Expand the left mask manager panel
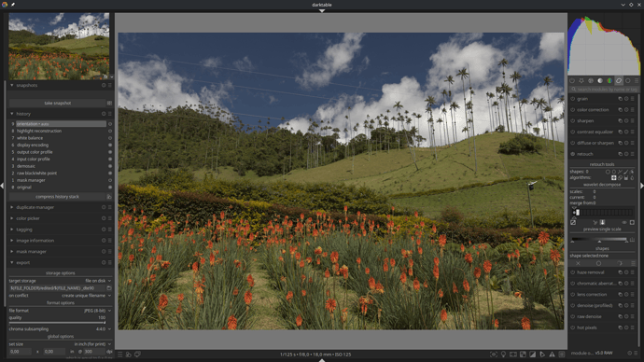The image size is (644, 362). 11,252
